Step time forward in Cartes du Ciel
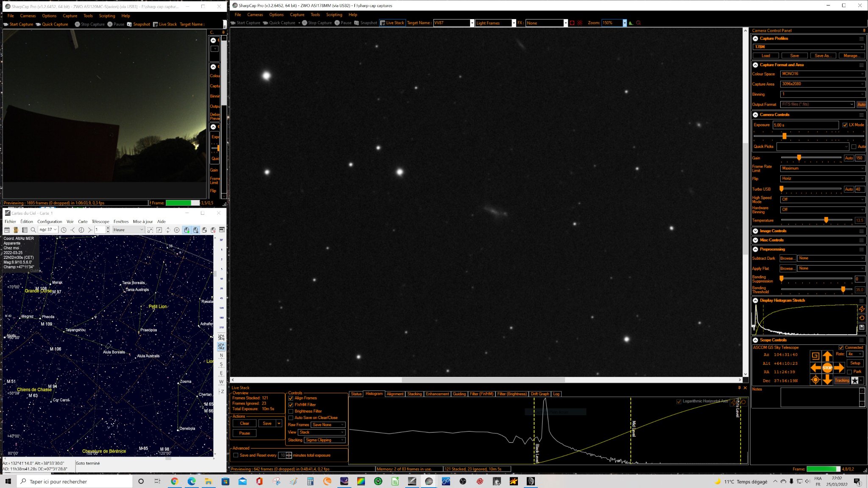 89,230
